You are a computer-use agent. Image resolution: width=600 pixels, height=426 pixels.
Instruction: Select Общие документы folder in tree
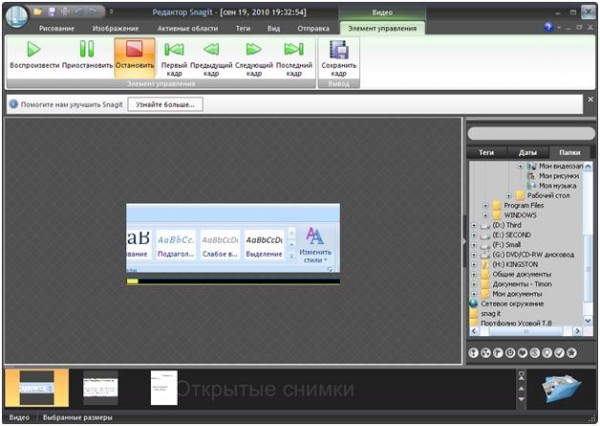[522, 274]
